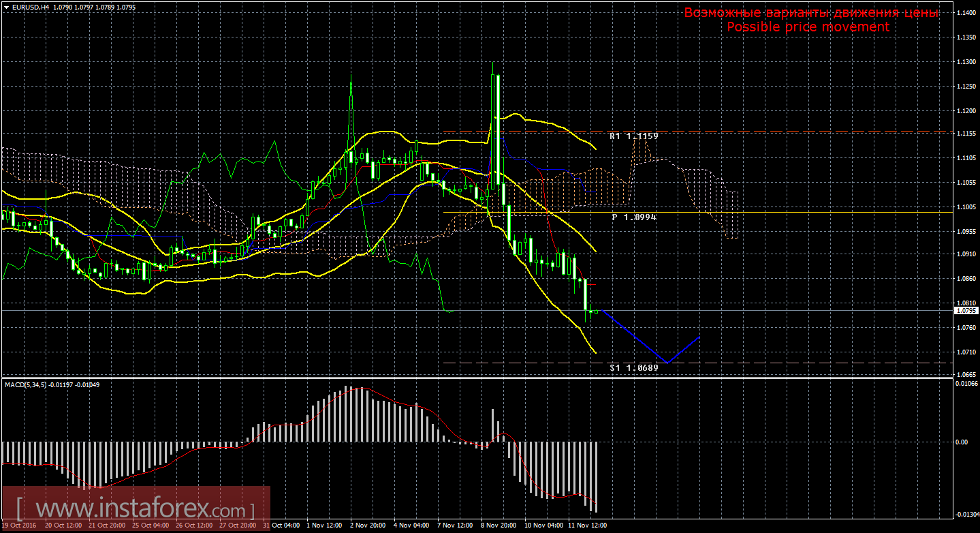Open the chart menu arrow beside EURUSD,H4
The height and width of the screenshot is (533, 980).
[6, 7]
